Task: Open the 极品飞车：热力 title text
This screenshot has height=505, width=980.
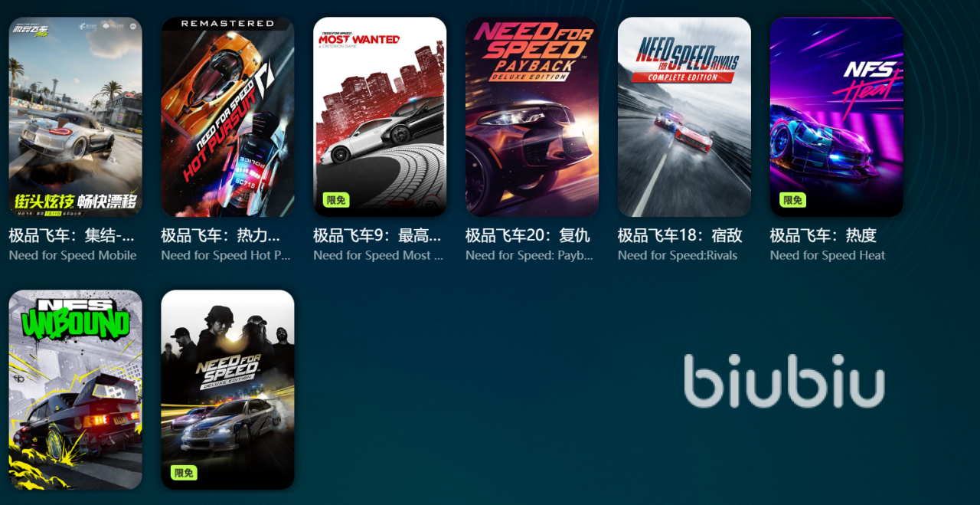Action: click(x=220, y=235)
